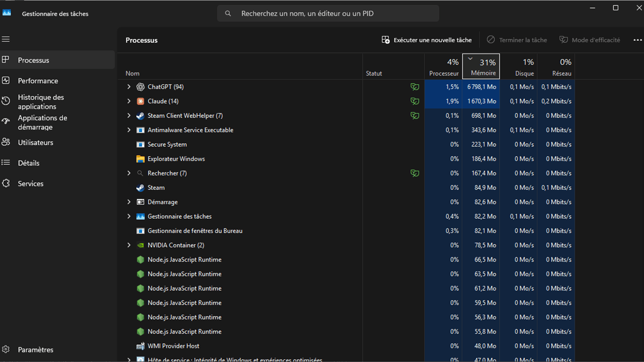Sort by the Statut column header
644x362 pixels.
[393, 67]
